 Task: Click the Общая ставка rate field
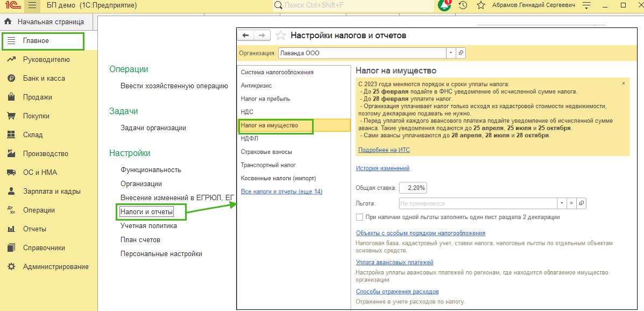tap(413, 188)
